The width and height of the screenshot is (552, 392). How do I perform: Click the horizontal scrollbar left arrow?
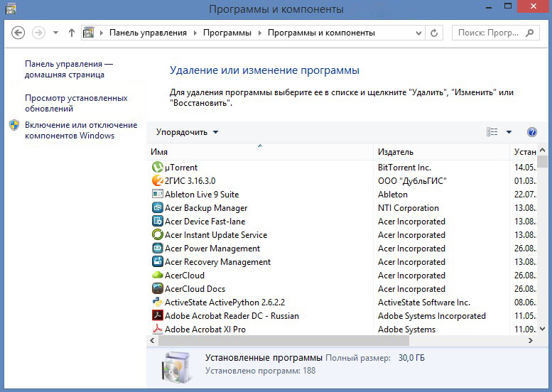coord(152,340)
